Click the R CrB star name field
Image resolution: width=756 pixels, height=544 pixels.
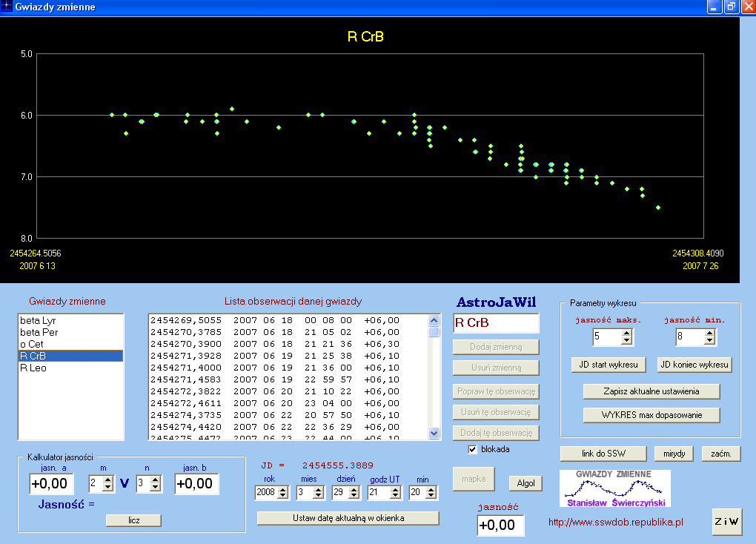[496, 323]
